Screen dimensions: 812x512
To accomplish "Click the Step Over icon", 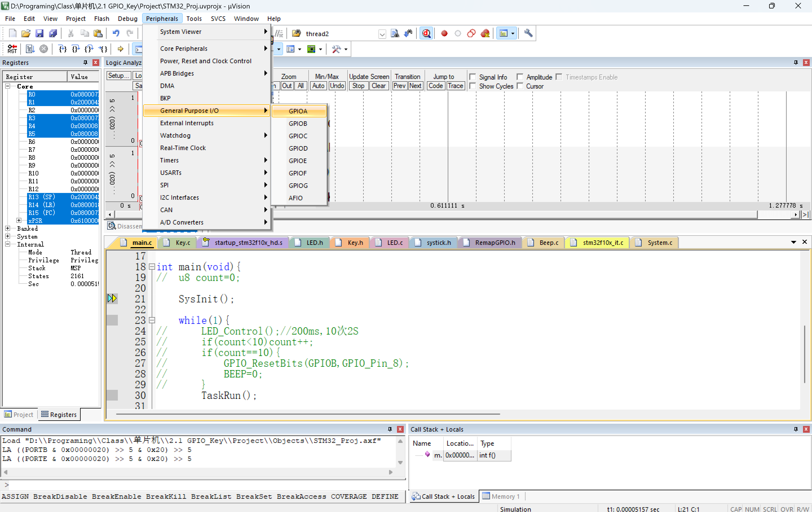I will (x=76, y=49).
